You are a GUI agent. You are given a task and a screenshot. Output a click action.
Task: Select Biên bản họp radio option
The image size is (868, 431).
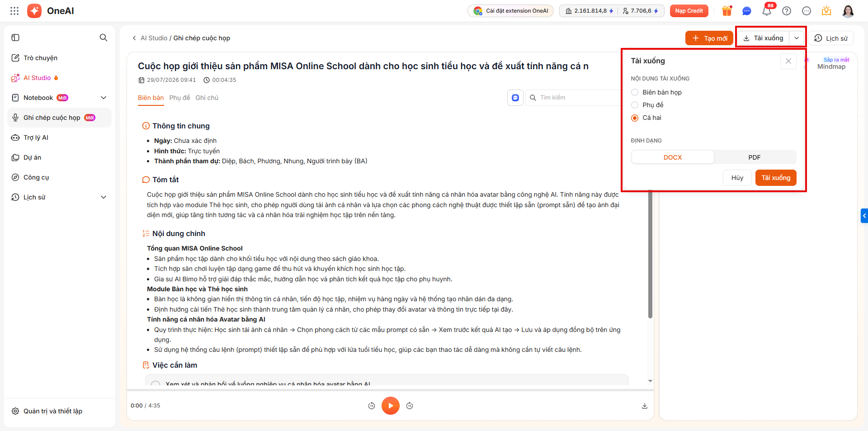click(x=635, y=92)
